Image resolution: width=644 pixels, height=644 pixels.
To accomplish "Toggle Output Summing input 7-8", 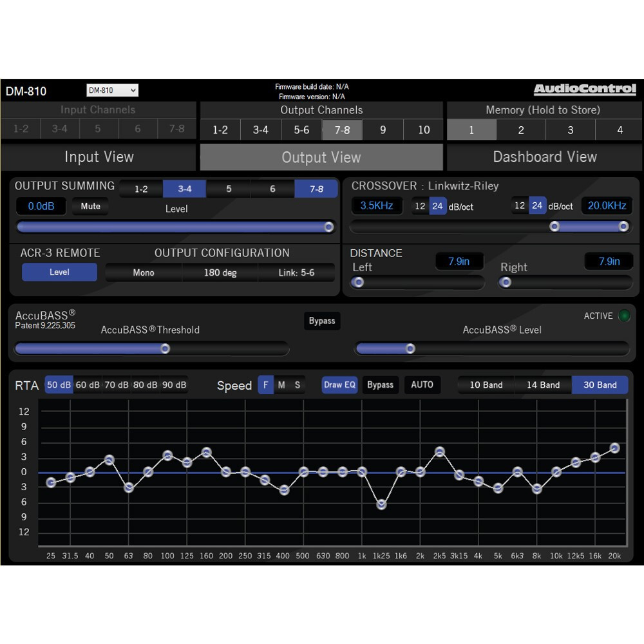I will pyautogui.click(x=316, y=189).
